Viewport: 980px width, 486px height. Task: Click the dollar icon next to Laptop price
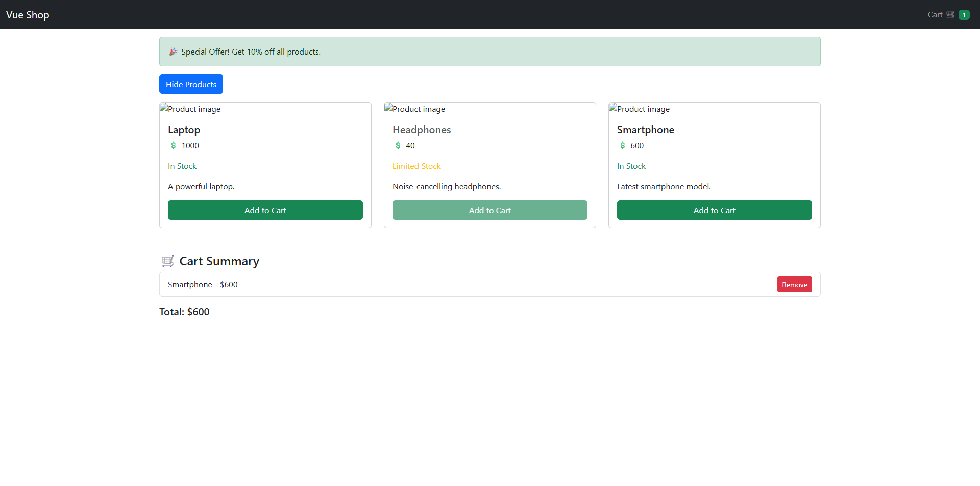[x=174, y=146]
